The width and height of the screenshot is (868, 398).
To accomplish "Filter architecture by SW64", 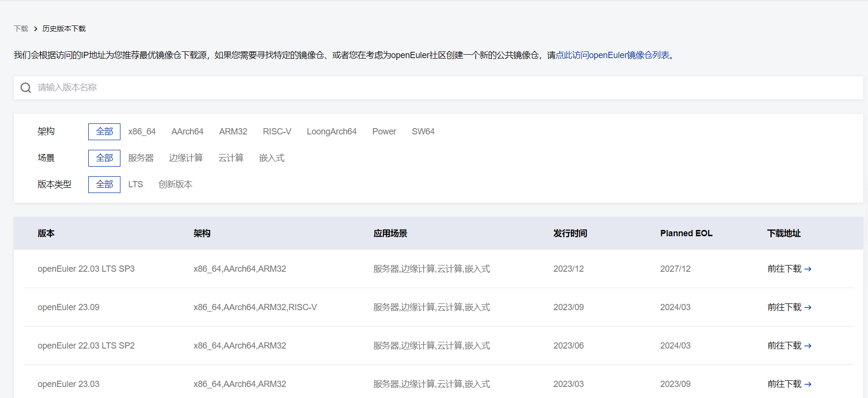I will point(423,132).
